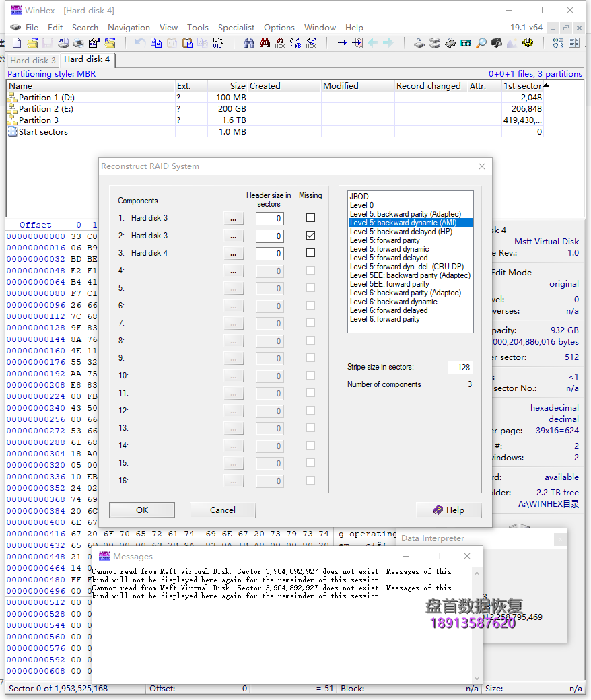Image resolution: width=591 pixels, height=700 pixels.
Task: Switch to the Hard disk 3 tab
Action: coord(33,61)
